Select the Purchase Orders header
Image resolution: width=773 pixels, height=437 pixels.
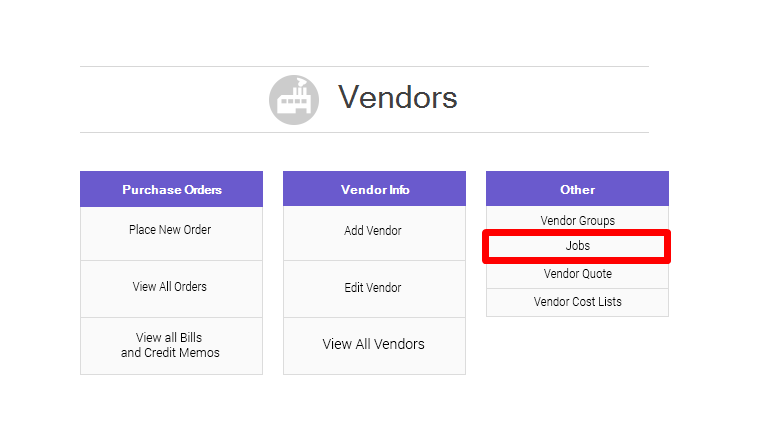[171, 189]
